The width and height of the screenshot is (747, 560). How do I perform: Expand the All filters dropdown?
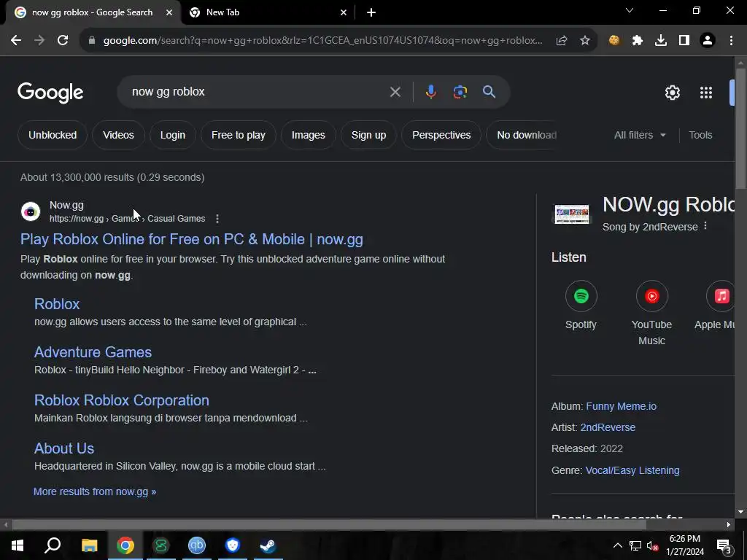640,135
